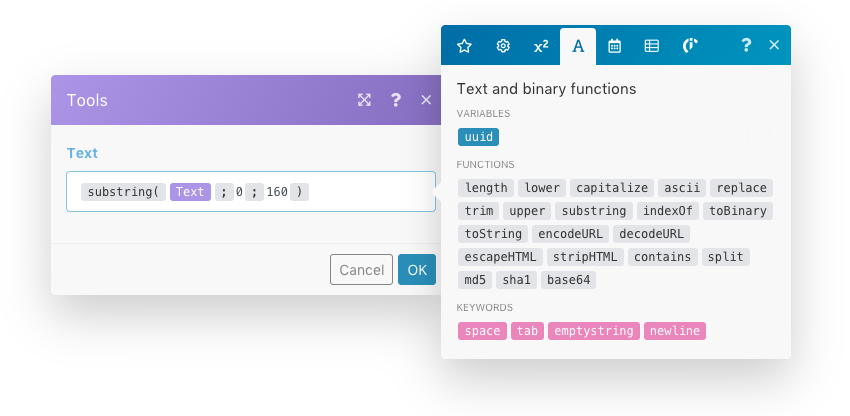Insert the base64 function

point(570,280)
